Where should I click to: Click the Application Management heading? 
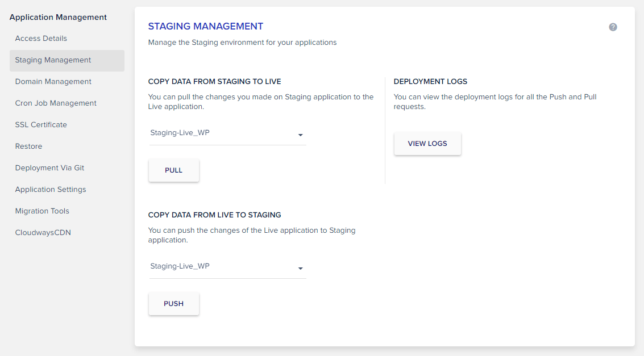(x=58, y=17)
